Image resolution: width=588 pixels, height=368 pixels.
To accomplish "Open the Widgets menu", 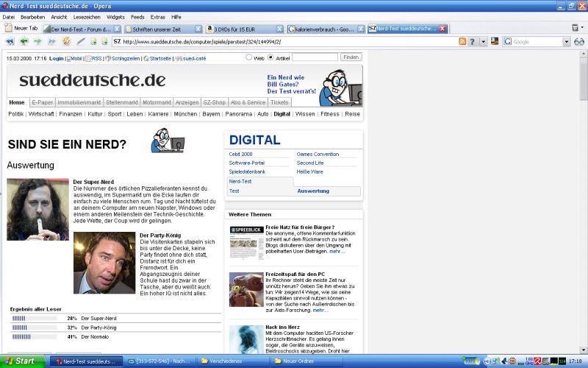I will click(x=115, y=17).
